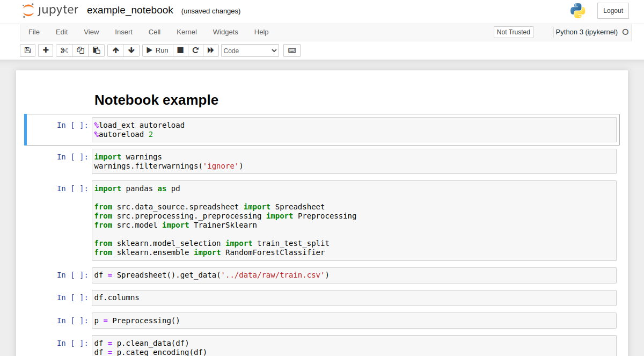Copy selected cells using the toolbar icon
644x356 pixels.
(80, 50)
